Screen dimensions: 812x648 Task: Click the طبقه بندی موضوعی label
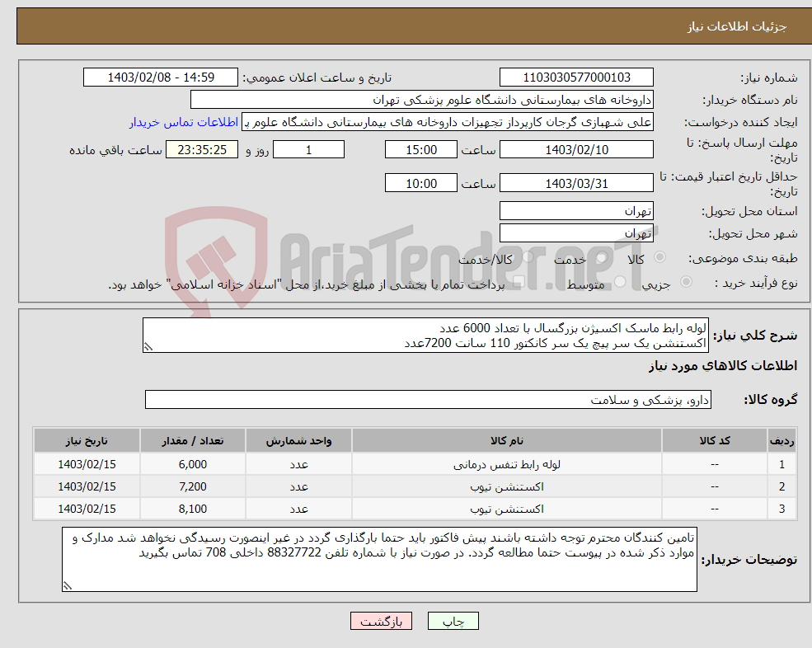tap(743, 258)
